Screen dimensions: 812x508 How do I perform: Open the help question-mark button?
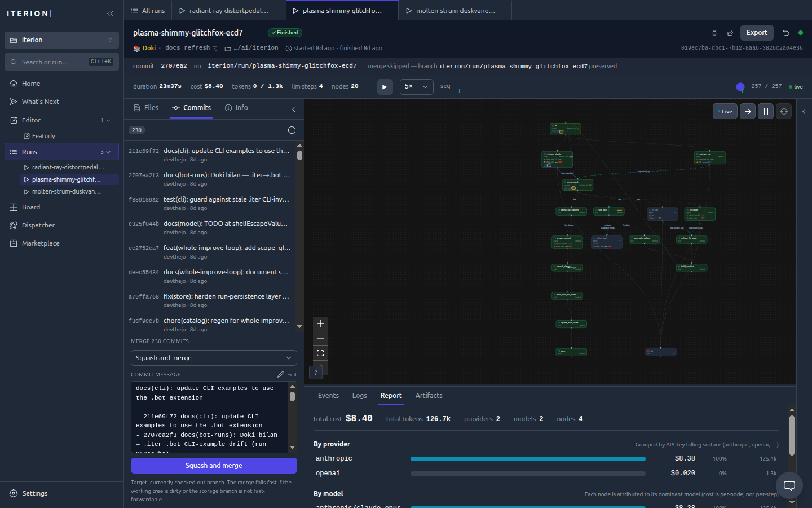pyautogui.click(x=316, y=372)
